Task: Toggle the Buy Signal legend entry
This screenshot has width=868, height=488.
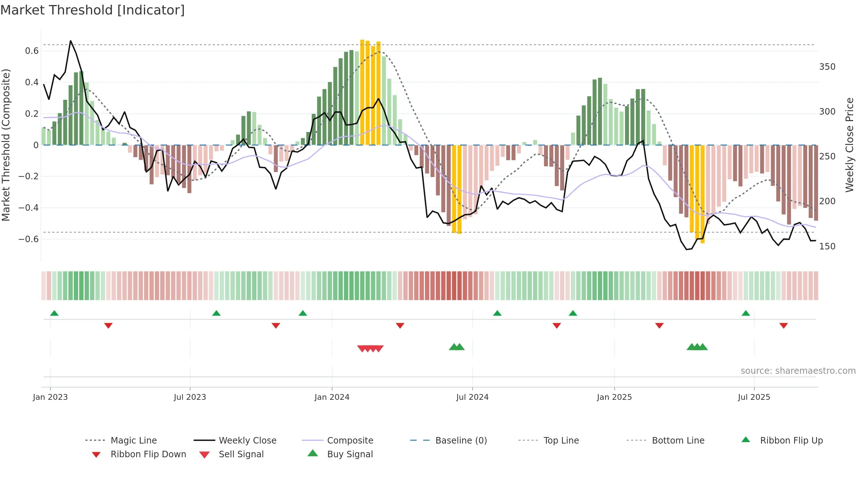Action: (340, 454)
